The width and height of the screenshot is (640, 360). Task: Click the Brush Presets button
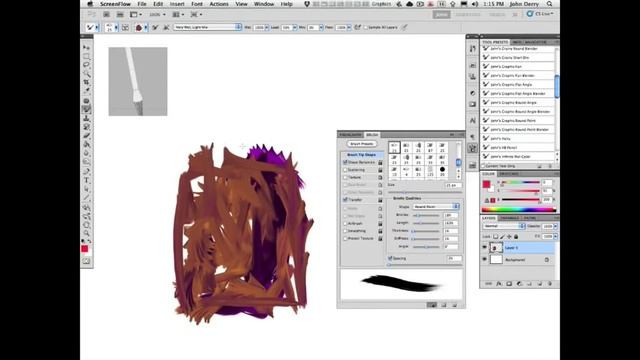[362, 144]
